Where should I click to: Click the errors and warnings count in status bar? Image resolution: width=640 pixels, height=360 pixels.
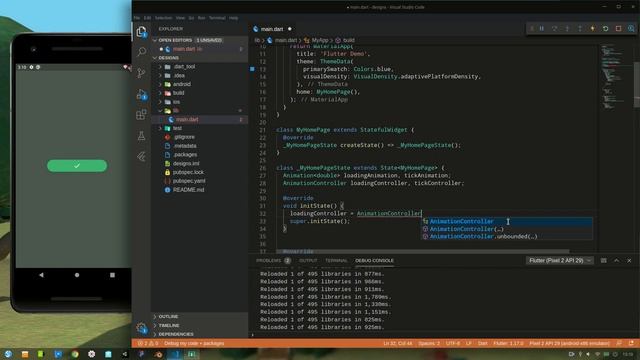(x=147, y=343)
